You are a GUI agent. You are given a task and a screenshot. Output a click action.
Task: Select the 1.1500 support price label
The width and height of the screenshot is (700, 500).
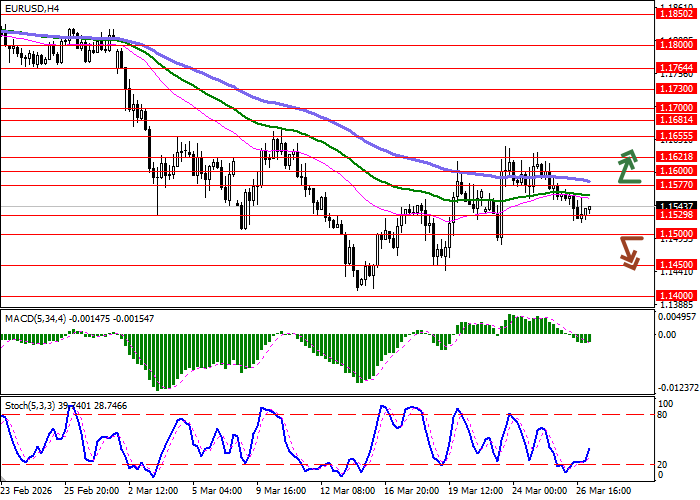coord(676,234)
